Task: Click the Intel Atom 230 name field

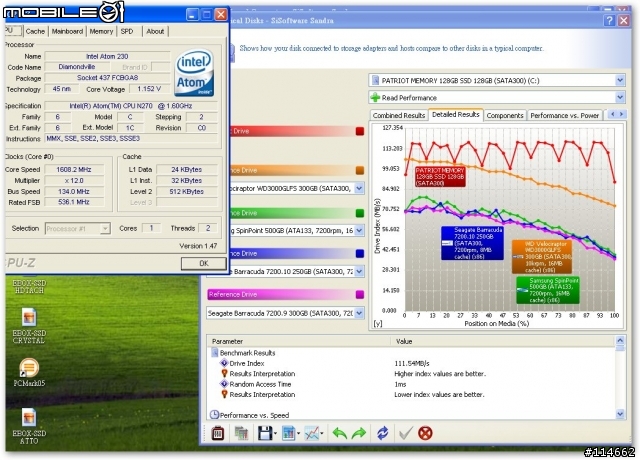Action: pyautogui.click(x=107, y=56)
